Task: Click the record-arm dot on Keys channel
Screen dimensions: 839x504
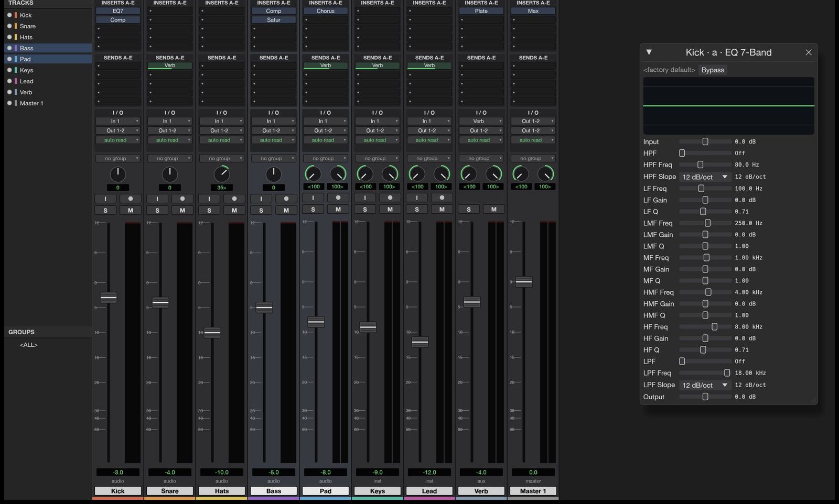Action: 390,198
